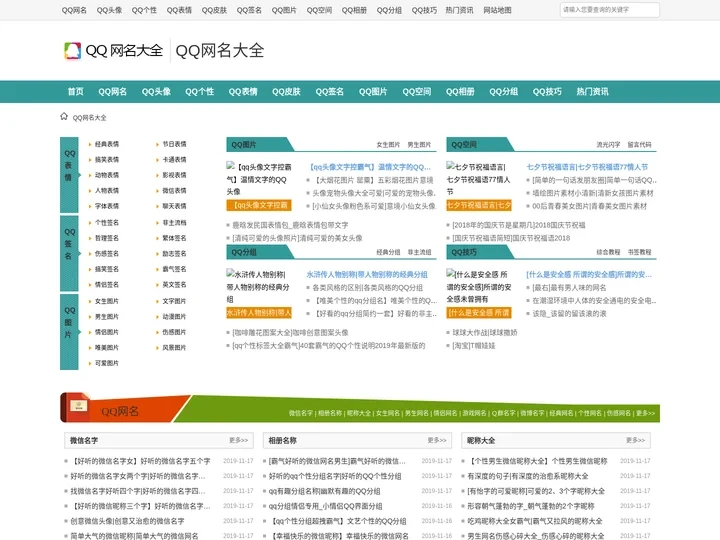This screenshot has height=540, width=720.
Task: Open QQ签名 in the teal nav bar
Action: coord(330,91)
